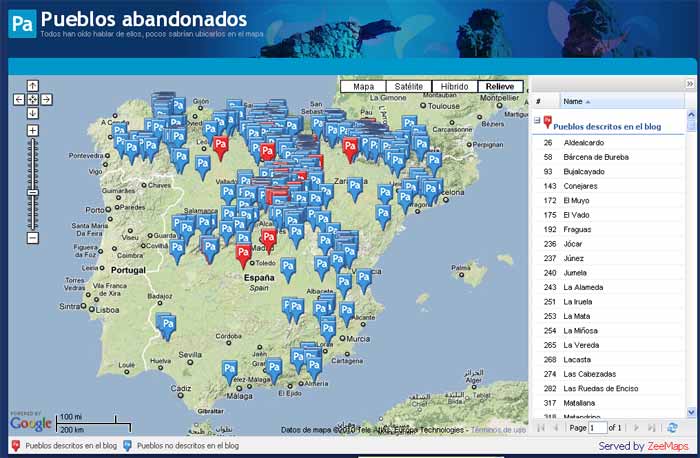Open the ZeeMaps link
The width and height of the screenshot is (700, 458).
(668, 446)
